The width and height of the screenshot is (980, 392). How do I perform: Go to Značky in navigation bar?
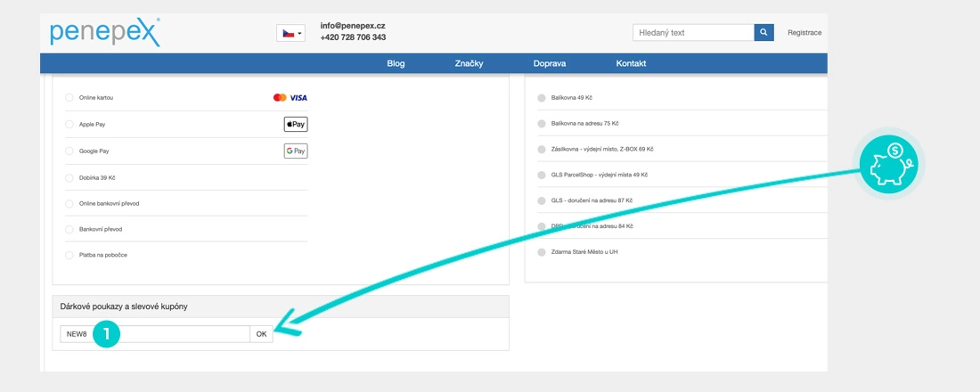coord(469,63)
